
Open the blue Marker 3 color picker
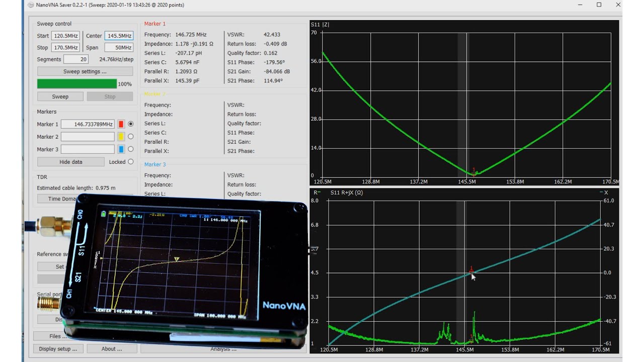(121, 149)
